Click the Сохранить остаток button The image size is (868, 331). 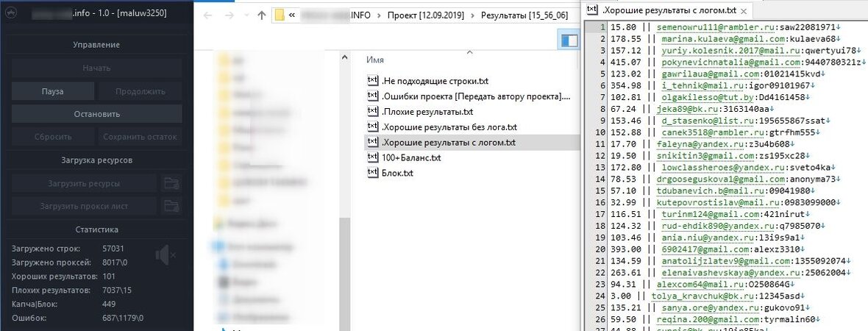click(x=140, y=137)
